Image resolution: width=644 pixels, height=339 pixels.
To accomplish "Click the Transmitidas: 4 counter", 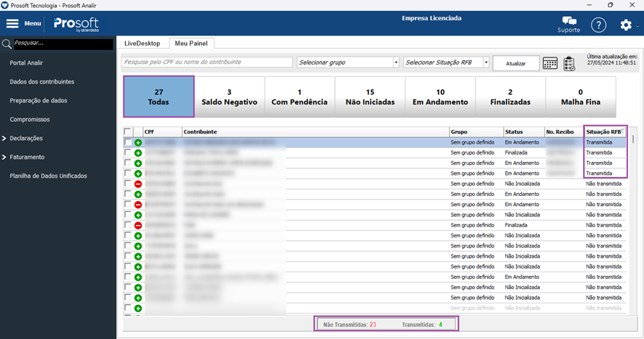I will point(422,324).
